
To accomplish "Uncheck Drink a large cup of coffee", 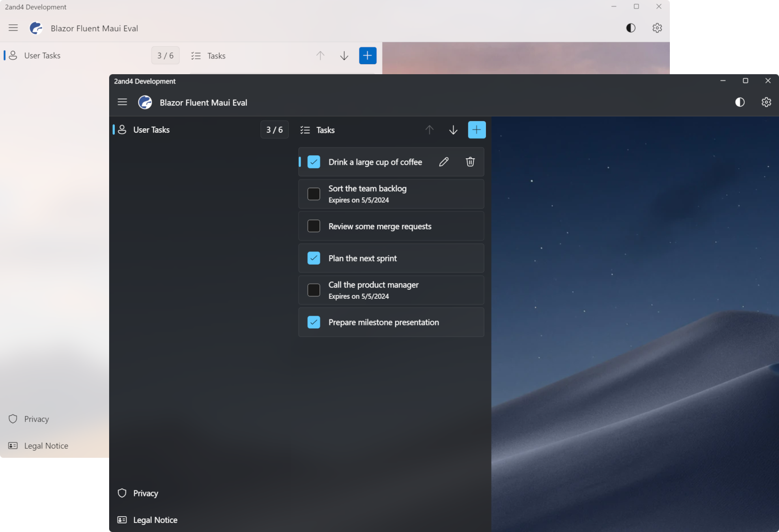I will tap(314, 162).
